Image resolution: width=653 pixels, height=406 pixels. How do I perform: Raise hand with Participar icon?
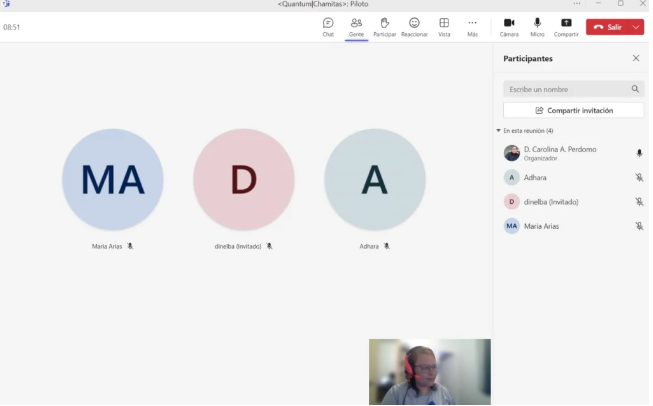(384, 26)
